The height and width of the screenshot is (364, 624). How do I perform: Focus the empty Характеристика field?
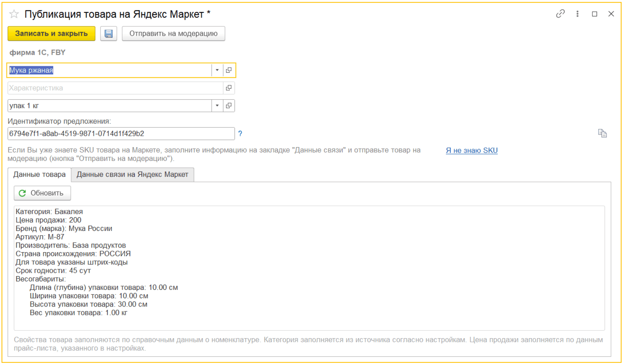(114, 88)
